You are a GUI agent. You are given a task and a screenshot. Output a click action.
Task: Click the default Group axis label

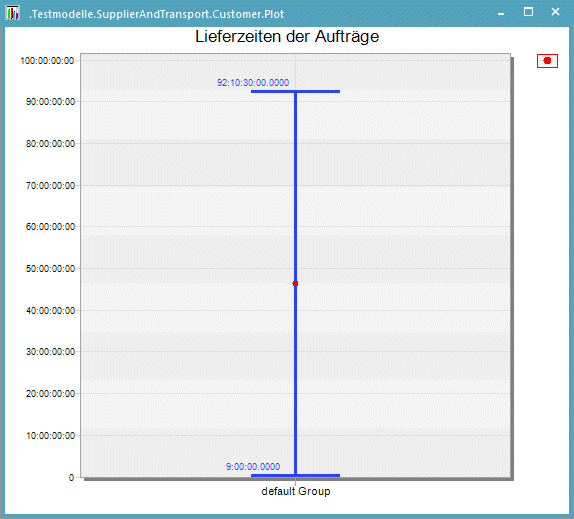[296, 491]
